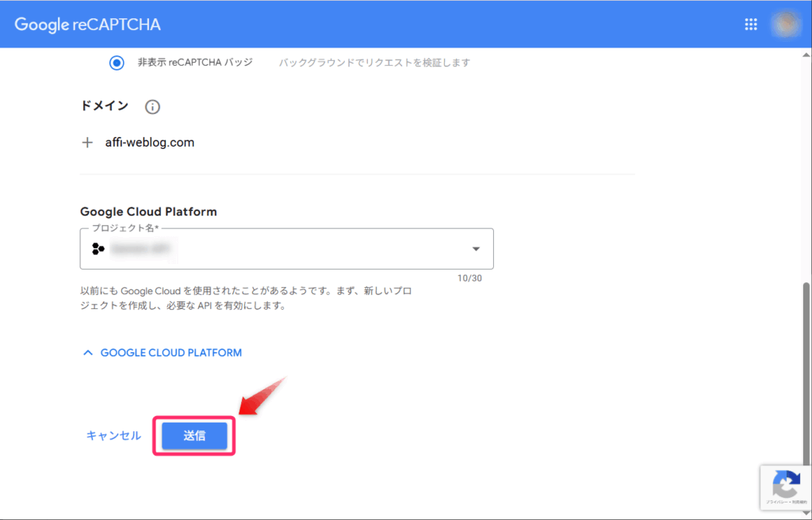
Task: Open the プロジェクト名 dropdown arrow
Action: coord(476,249)
